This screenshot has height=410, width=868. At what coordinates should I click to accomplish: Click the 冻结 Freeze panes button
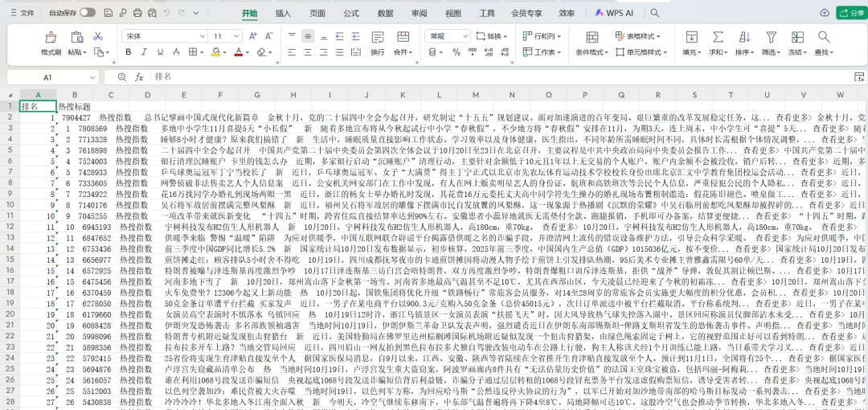point(797,43)
